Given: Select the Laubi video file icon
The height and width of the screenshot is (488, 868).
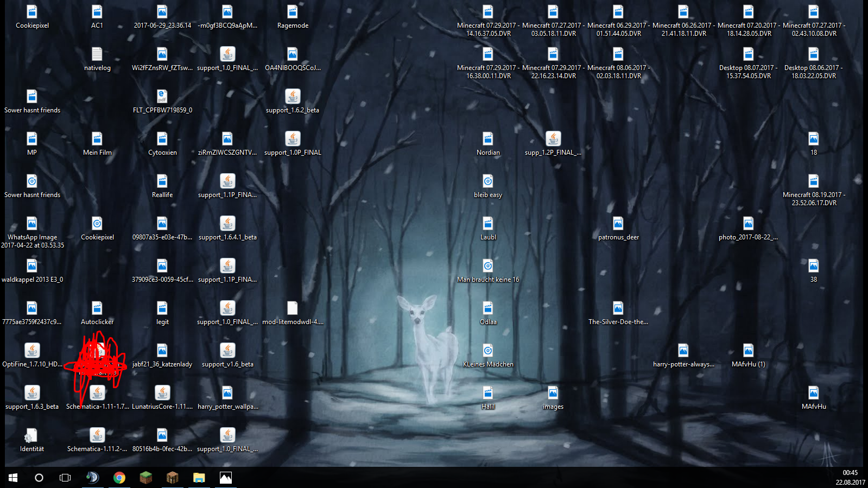Looking at the screenshot, I should click(x=488, y=224).
